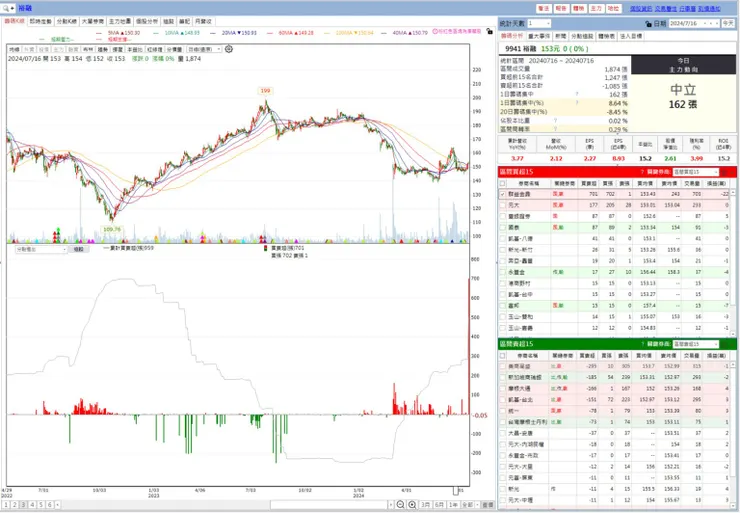Open the 到價通知 link
Viewport: 740px width, 513px height.
709,8
